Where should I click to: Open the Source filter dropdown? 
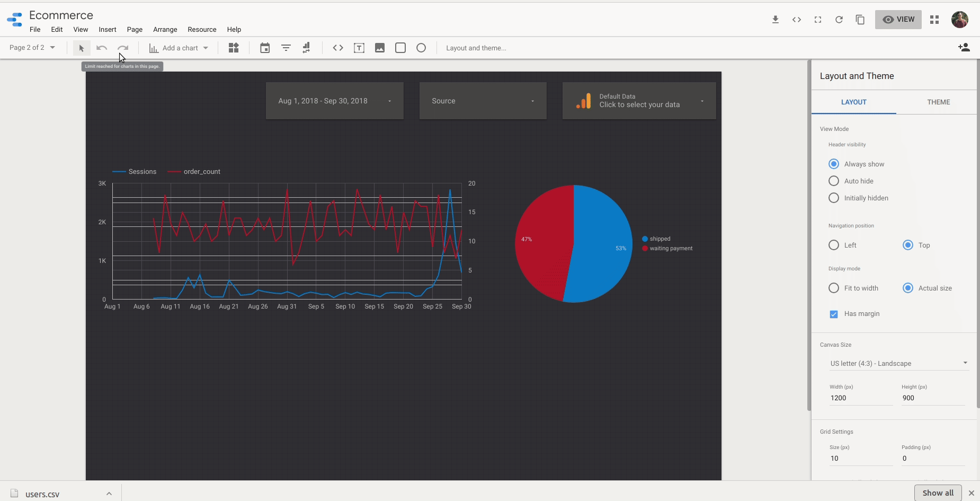click(x=483, y=101)
